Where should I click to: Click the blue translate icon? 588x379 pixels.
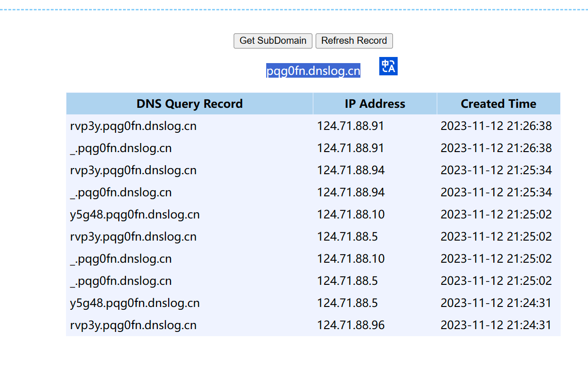(388, 66)
